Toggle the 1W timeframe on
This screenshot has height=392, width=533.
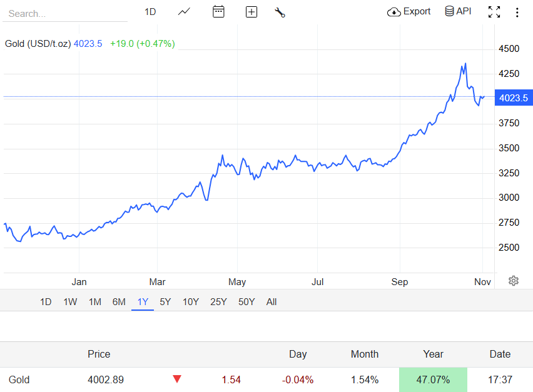click(x=69, y=301)
